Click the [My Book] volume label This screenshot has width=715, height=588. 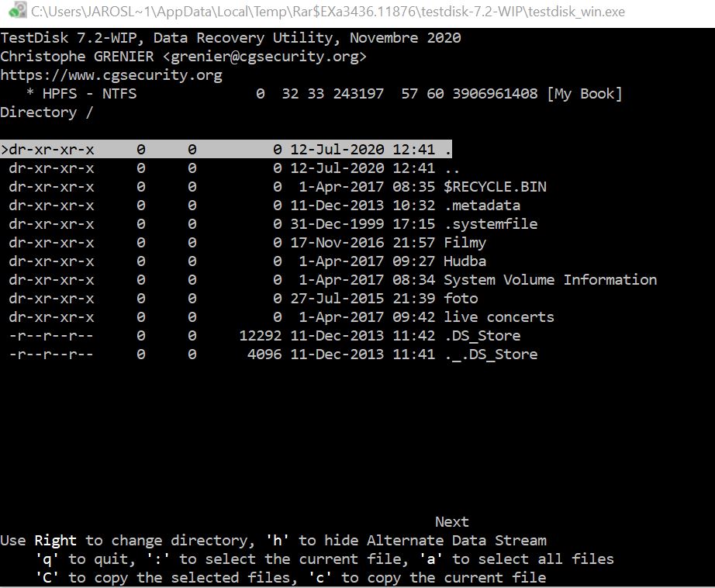(x=584, y=94)
